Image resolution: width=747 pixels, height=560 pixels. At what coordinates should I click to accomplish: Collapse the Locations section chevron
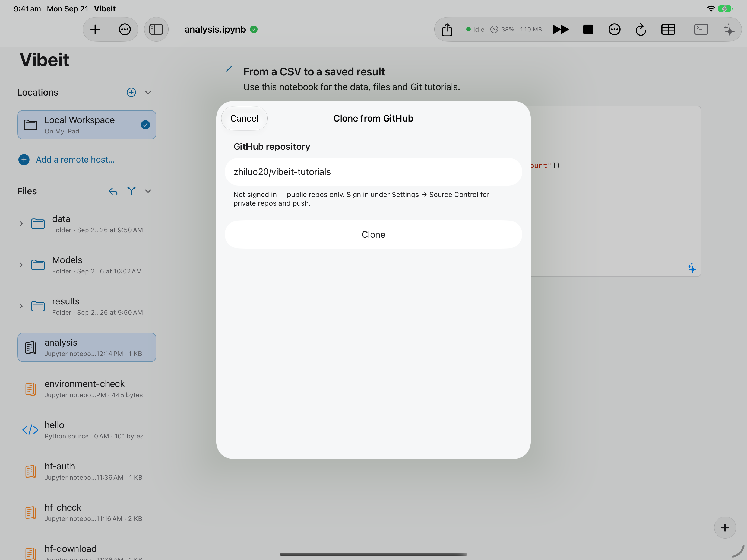[148, 92]
